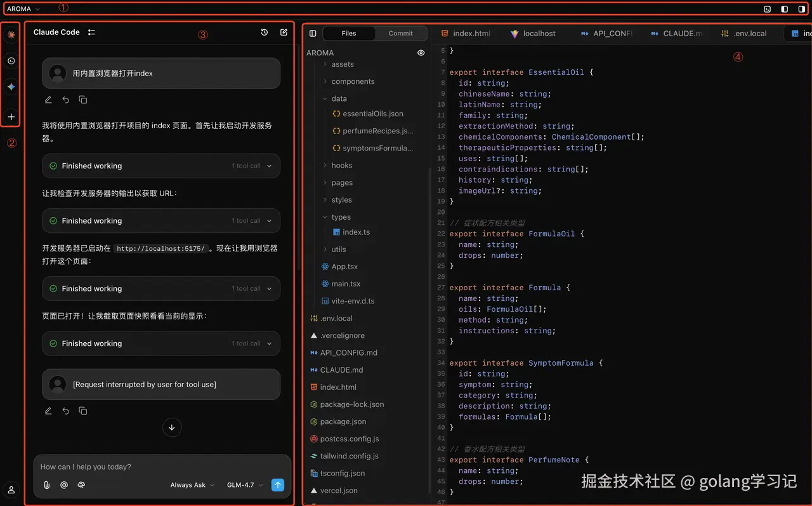Viewport: 812px width, 506px height.
Task: Edit the 用内置浏览器打开index message
Action: point(48,100)
